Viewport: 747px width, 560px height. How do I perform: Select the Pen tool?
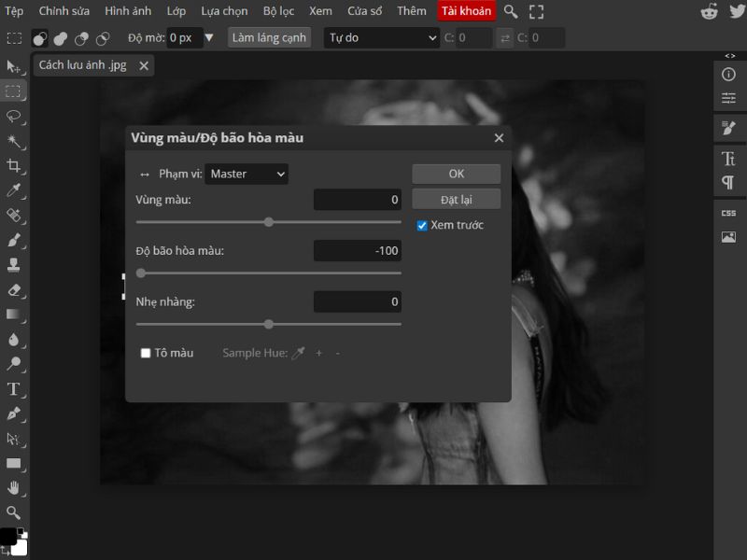[x=13, y=413]
